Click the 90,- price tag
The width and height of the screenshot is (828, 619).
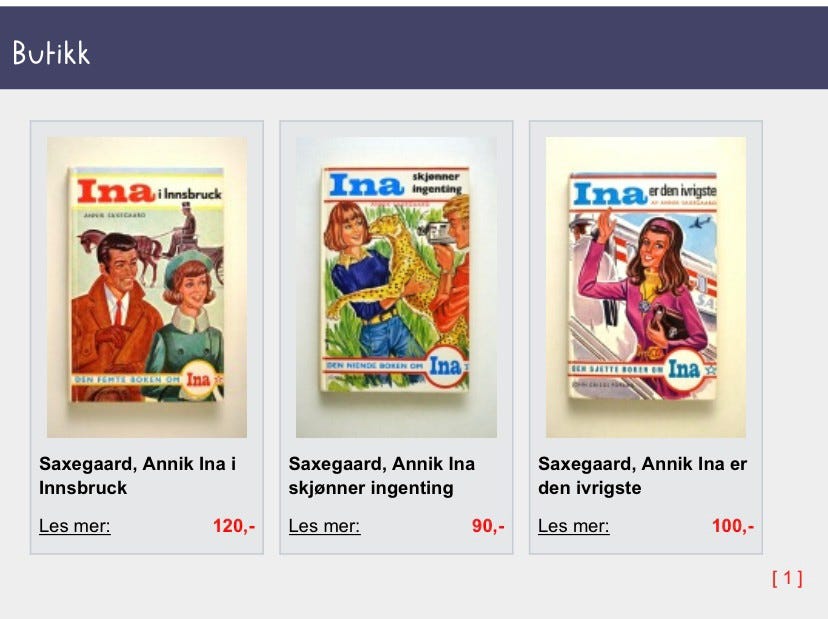coord(488,526)
